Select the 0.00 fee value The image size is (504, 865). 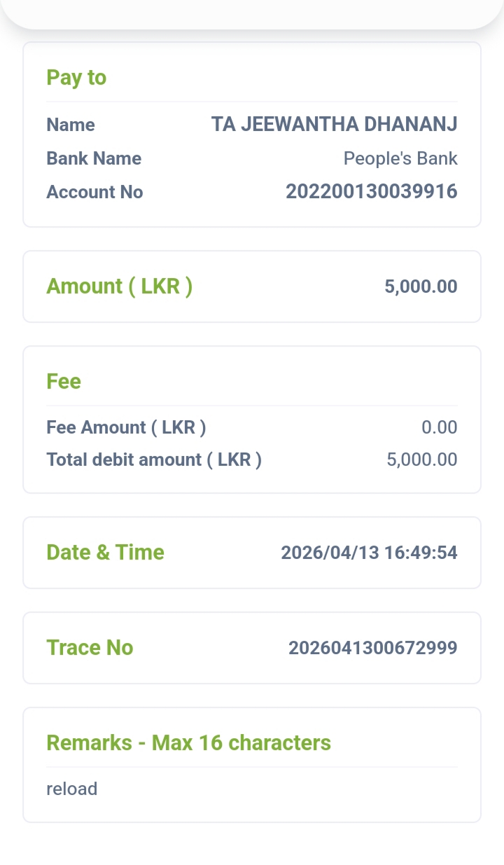(440, 427)
